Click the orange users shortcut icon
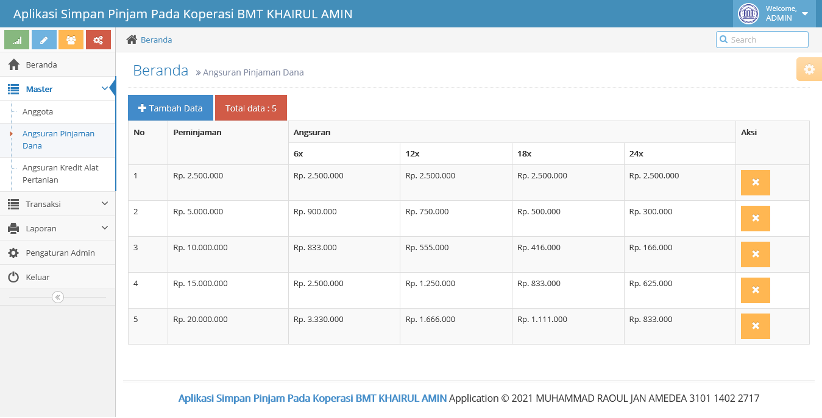The width and height of the screenshot is (822, 418). 71,40
